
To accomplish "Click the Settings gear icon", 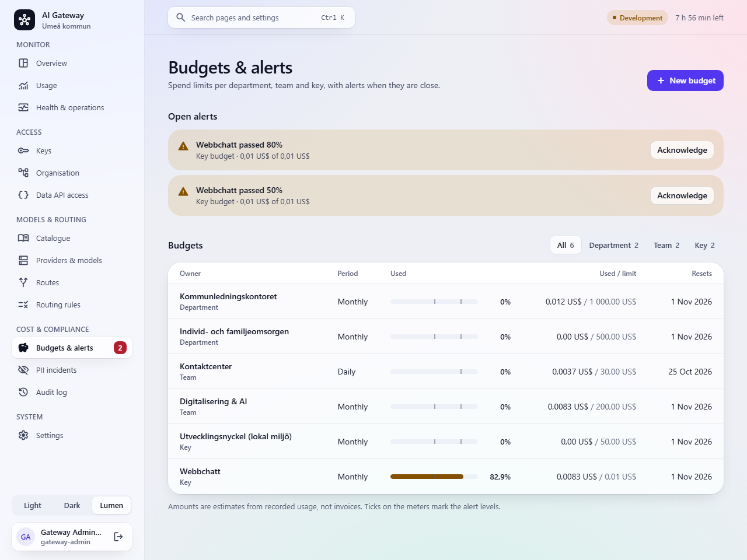I will click(23, 435).
